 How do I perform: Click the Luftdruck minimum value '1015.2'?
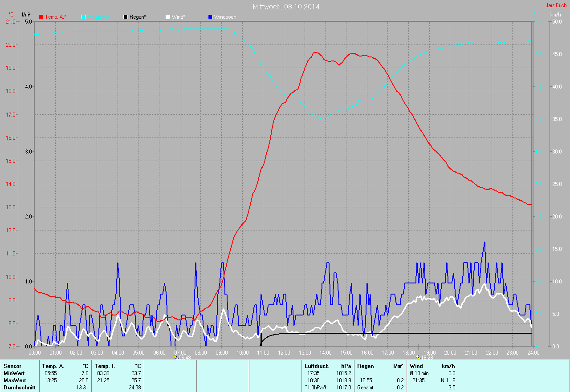tap(343, 373)
